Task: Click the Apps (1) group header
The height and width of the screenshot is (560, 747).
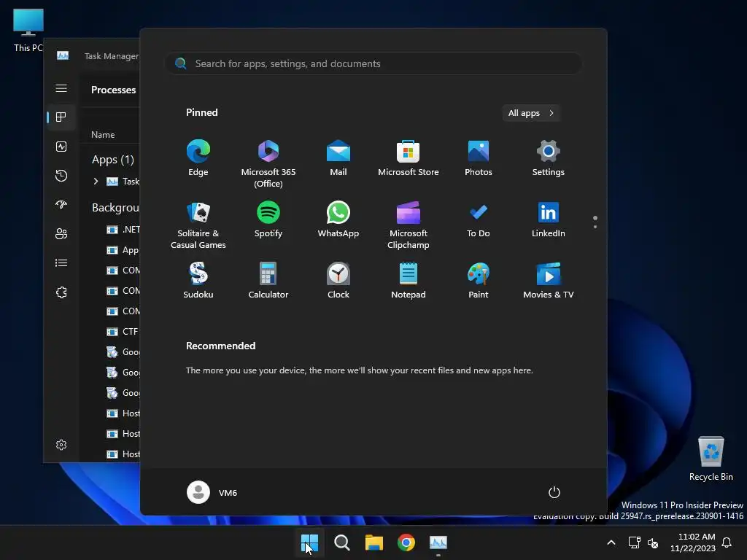Action: tap(113, 160)
